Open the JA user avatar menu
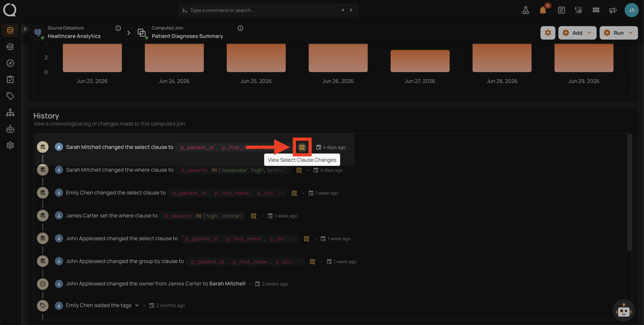 coord(631,10)
